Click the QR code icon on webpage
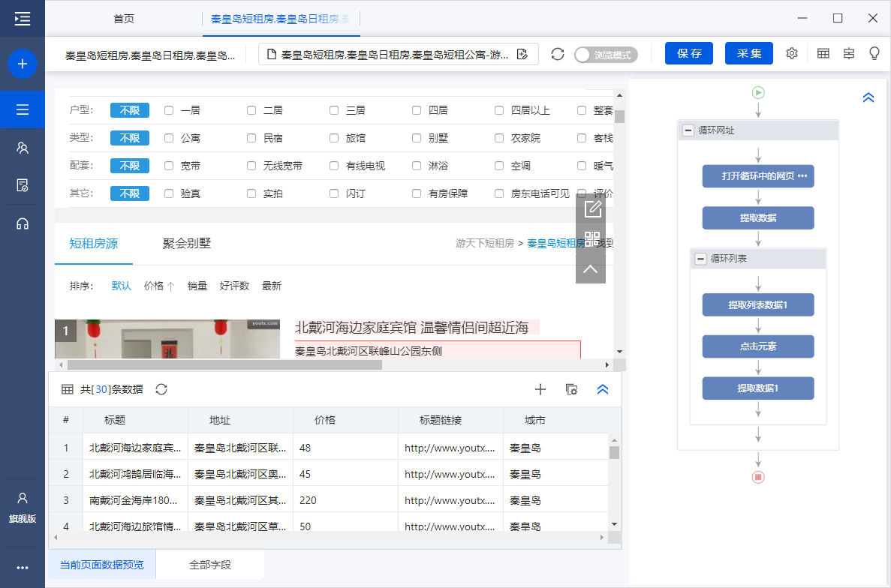This screenshot has width=891, height=588. (591, 239)
